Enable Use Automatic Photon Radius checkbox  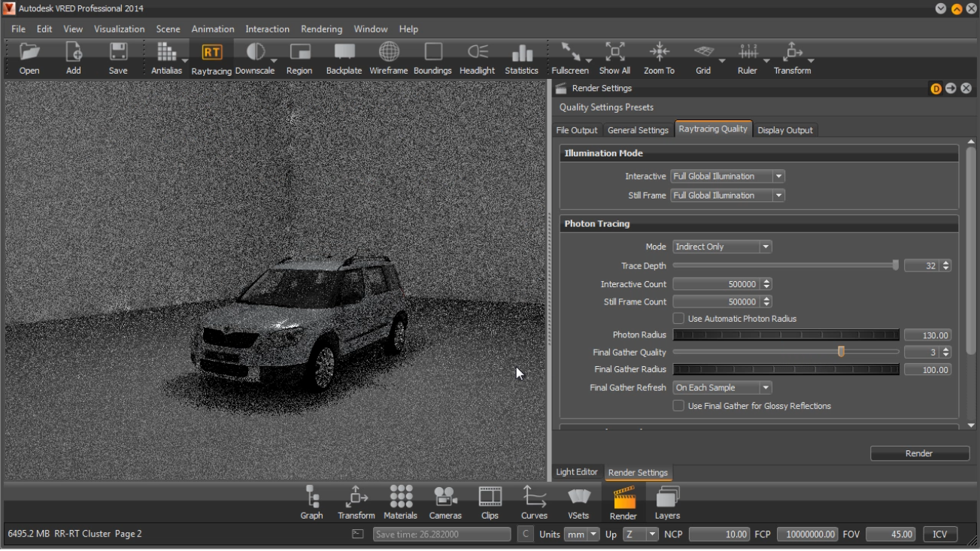point(678,319)
